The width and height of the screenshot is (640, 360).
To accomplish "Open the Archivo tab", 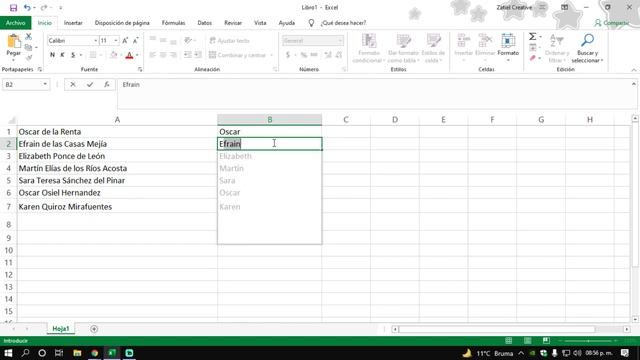I will (16, 23).
